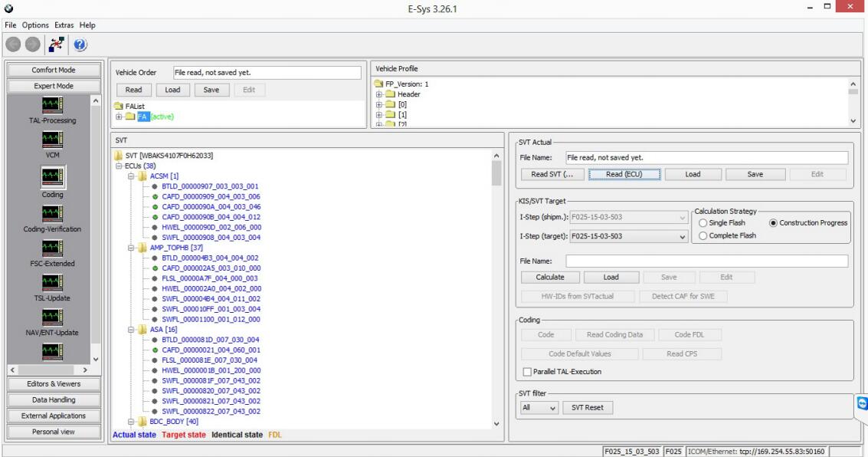Collapse the ACSM [1] node
This screenshot has height=457, width=868.
pyautogui.click(x=131, y=176)
